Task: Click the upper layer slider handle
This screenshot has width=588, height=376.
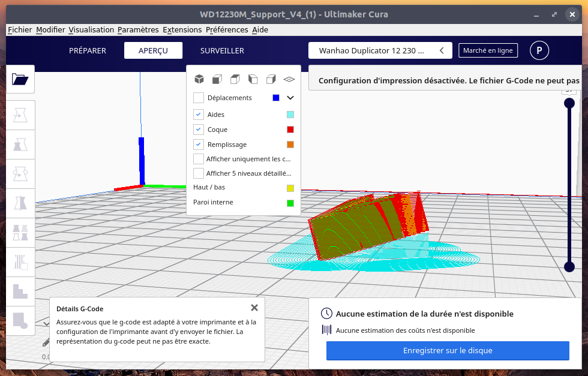Action: [x=569, y=103]
